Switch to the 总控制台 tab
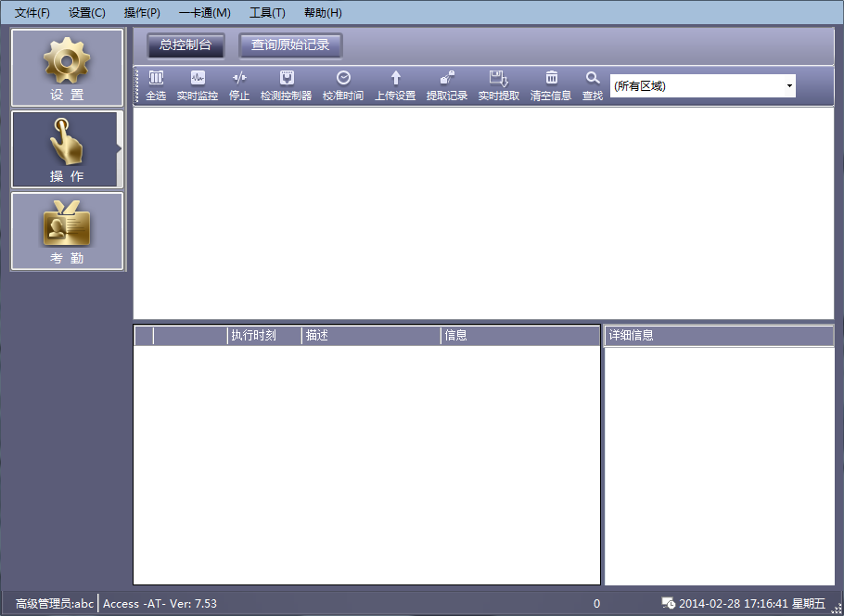The image size is (844, 616). (x=185, y=45)
